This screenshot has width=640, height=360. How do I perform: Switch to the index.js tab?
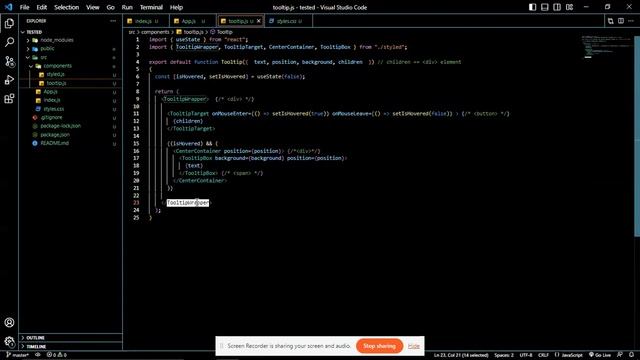coord(146,21)
